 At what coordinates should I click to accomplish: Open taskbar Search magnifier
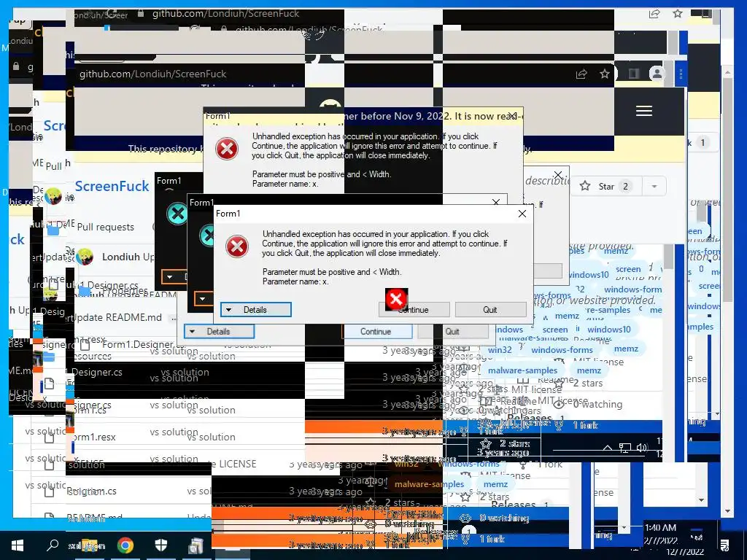53,545
